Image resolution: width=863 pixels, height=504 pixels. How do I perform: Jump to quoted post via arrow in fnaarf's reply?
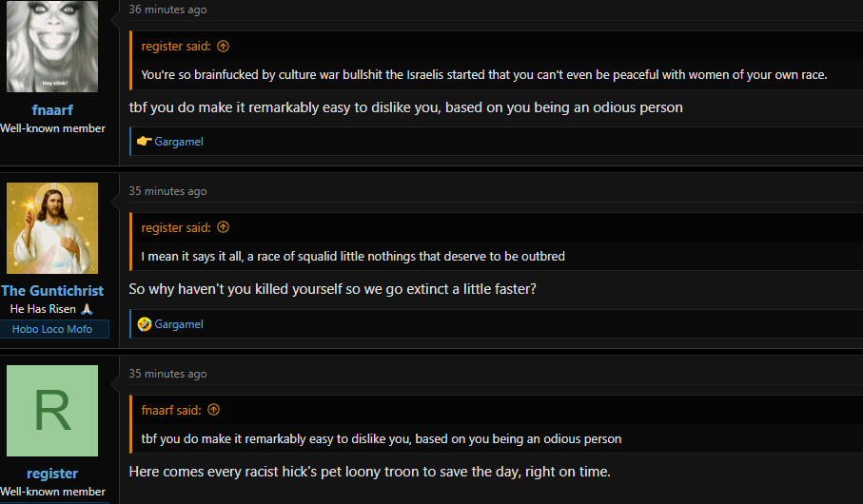point(223,47)
